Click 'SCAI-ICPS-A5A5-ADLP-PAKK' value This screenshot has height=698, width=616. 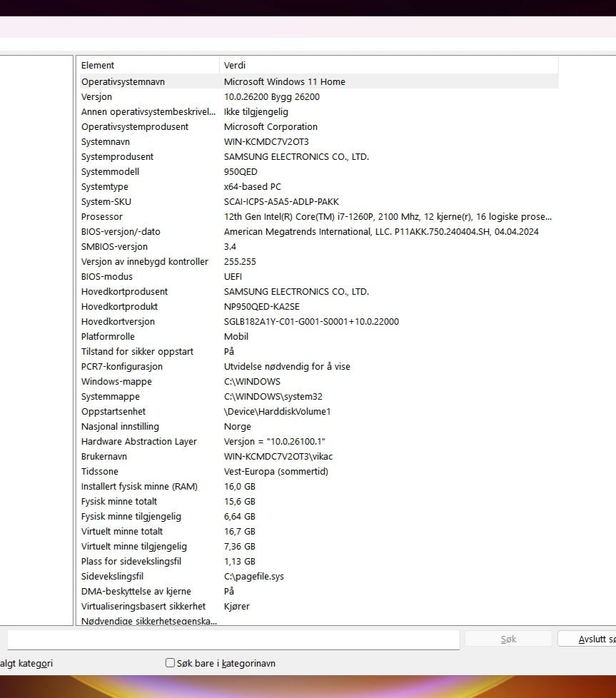[281, 202]
